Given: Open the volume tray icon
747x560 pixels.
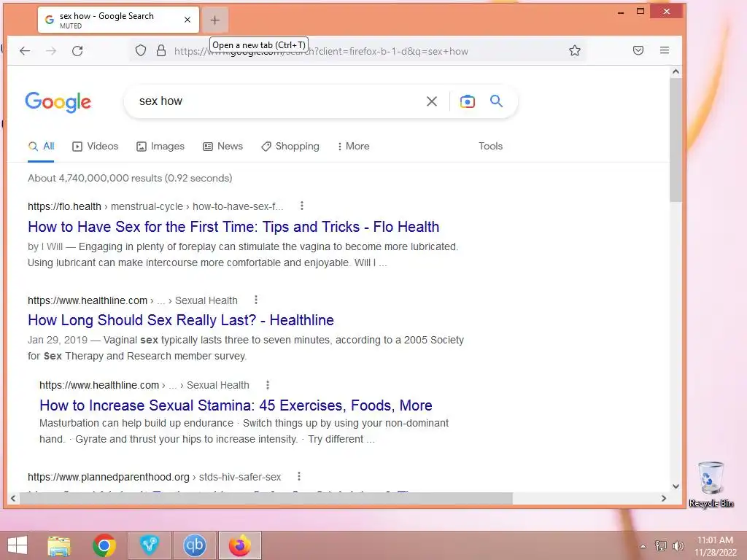Looking at the screenshot, I should click(x=678, y=546).
